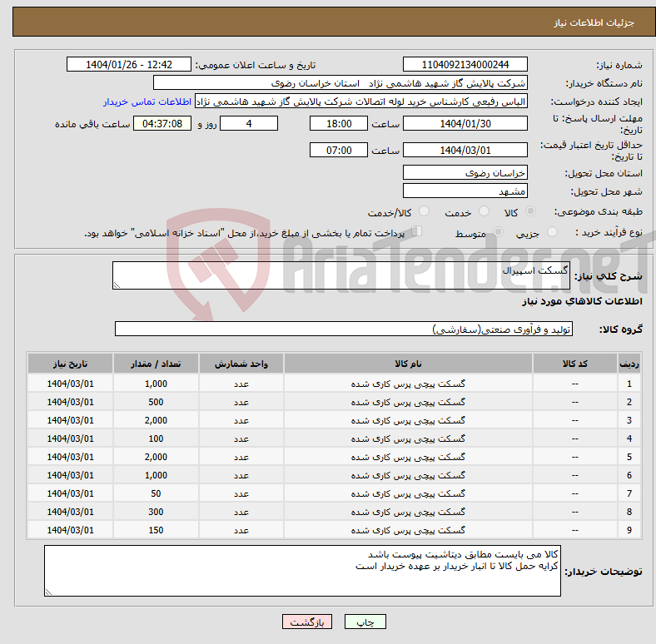The image size is (656, 644).
Task: Click the unit عدد in row 7
Action: click(x=241, y=493)
